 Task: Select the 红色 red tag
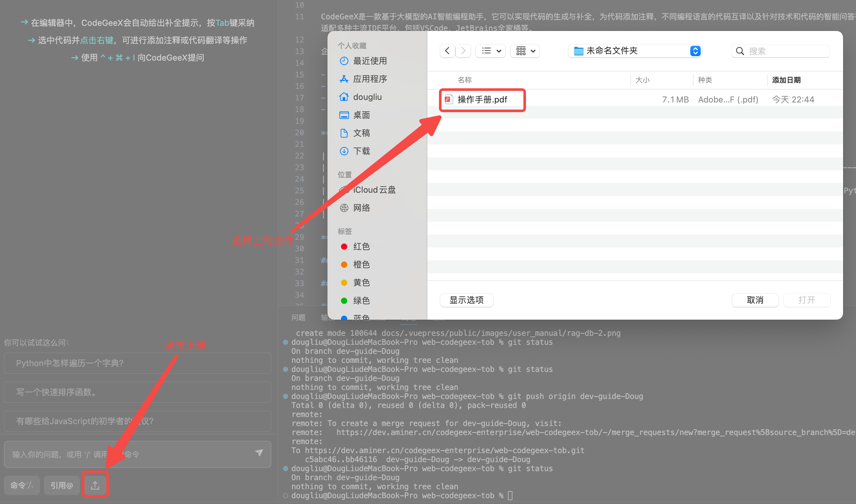click(355, 246)
